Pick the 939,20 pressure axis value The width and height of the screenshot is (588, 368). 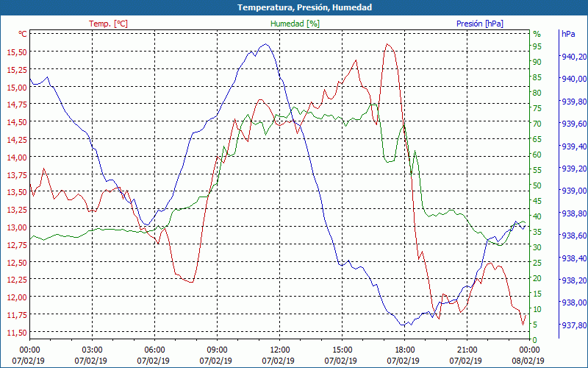point(573,169)
